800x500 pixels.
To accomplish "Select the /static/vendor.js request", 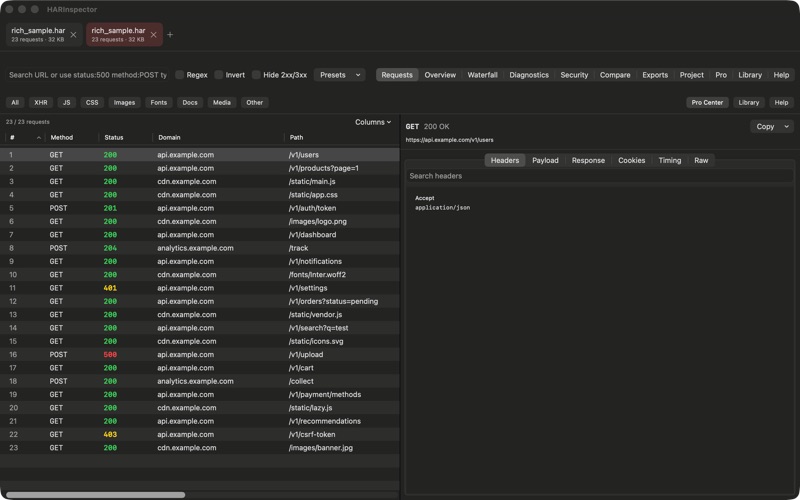I will 199,315.
